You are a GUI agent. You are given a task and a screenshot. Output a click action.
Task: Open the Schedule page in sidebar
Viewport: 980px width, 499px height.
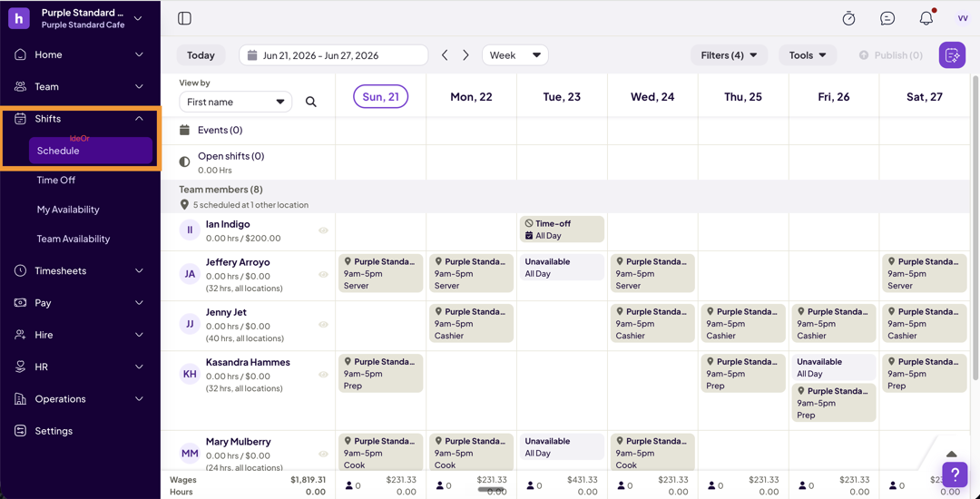tap(91, 151)
